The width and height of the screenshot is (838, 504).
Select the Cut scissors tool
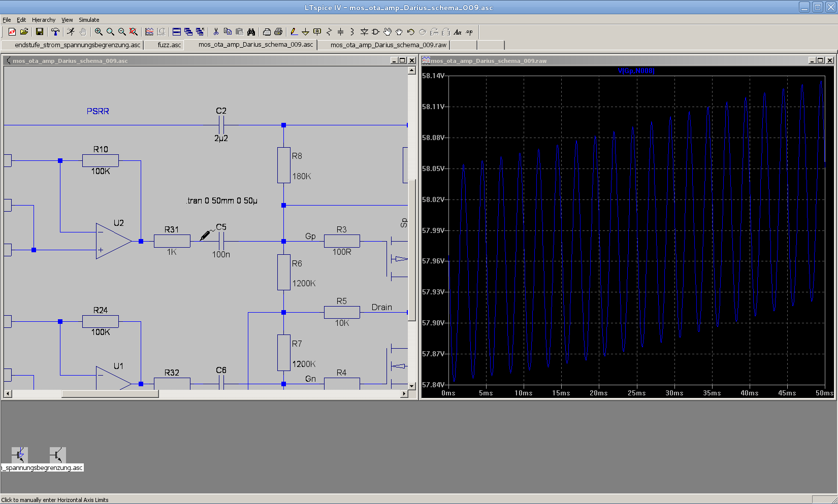click(216, 31)
